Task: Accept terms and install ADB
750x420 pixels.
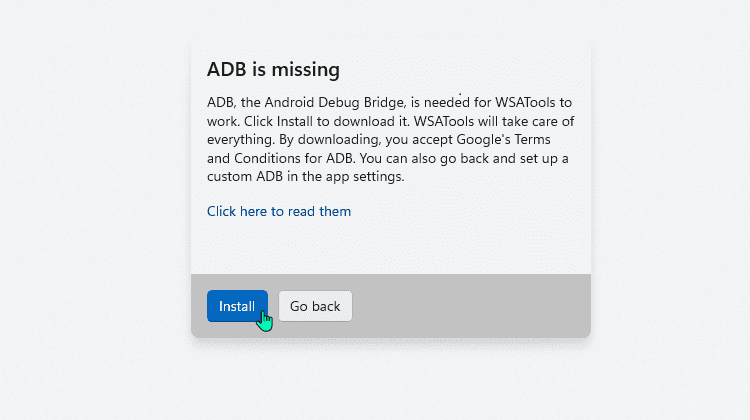Action: [237, 306]
